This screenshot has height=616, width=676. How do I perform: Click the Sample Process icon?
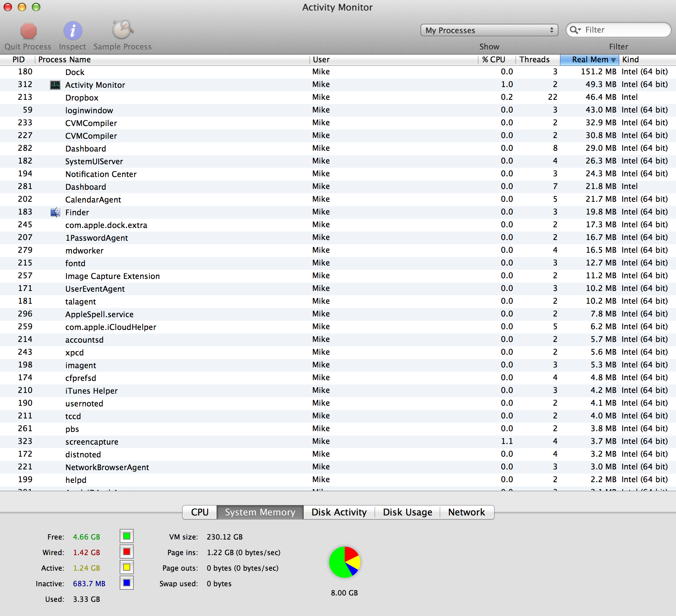(122, 30)
